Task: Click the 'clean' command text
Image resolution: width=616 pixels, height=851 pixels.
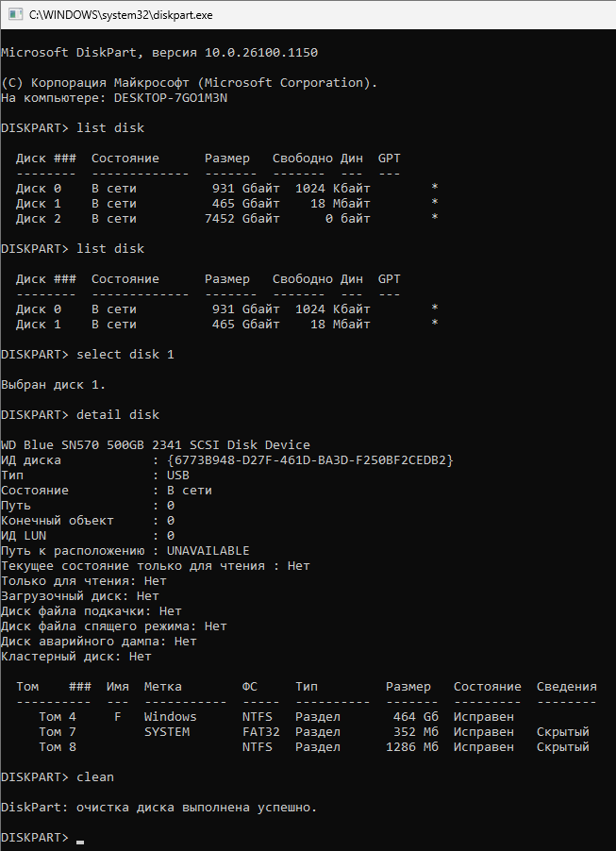Action: pyautogui.click(x=95, y=777)
